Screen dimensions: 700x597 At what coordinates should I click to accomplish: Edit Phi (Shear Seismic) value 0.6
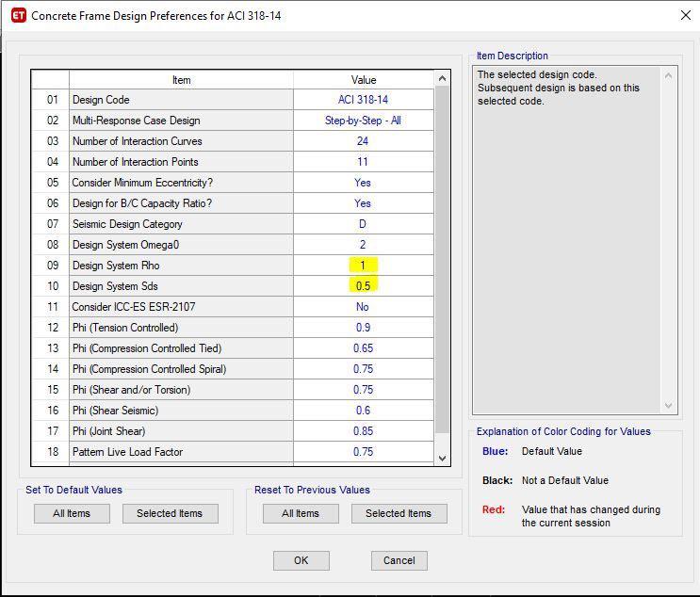pyautogui.click(x=363, y=411)
